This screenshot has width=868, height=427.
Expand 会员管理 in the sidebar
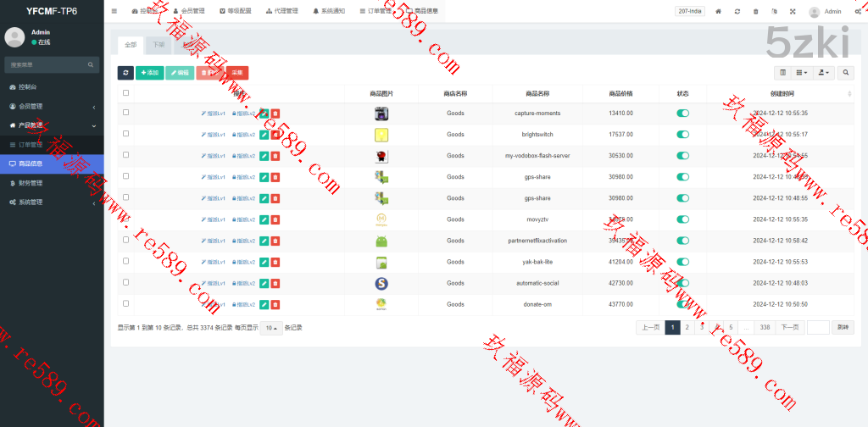point(51,106)
